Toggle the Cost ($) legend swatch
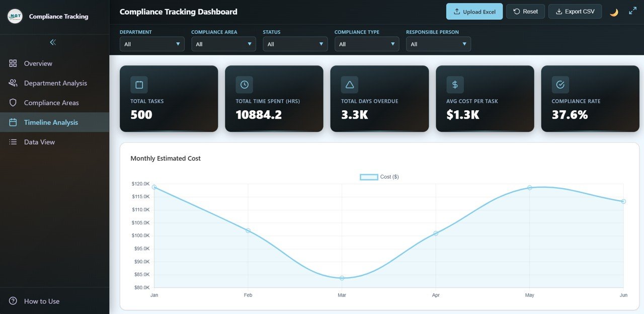Image resolution: width=644 pixels, height=314 pixels. click(369, 177)
